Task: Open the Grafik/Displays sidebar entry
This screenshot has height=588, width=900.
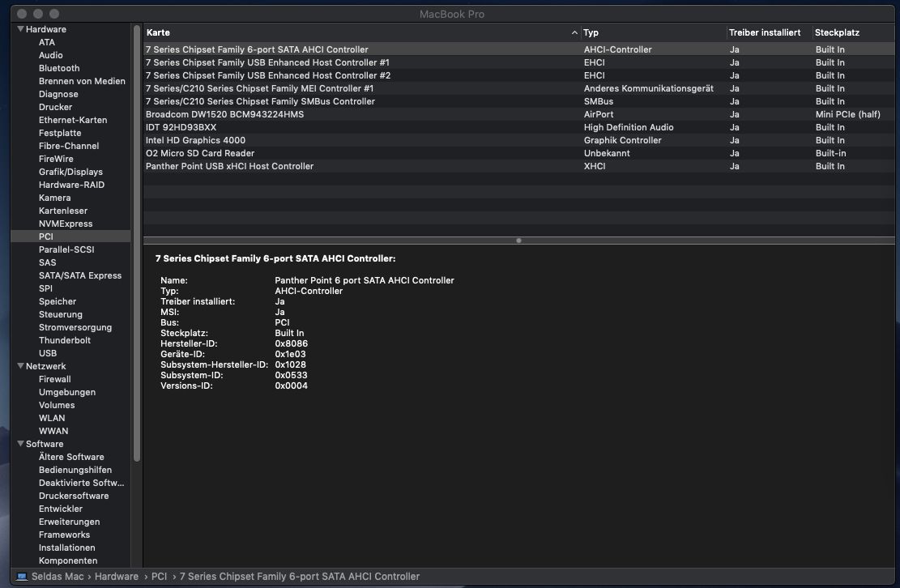Action: pyautogui.click(x=70, y=172)
